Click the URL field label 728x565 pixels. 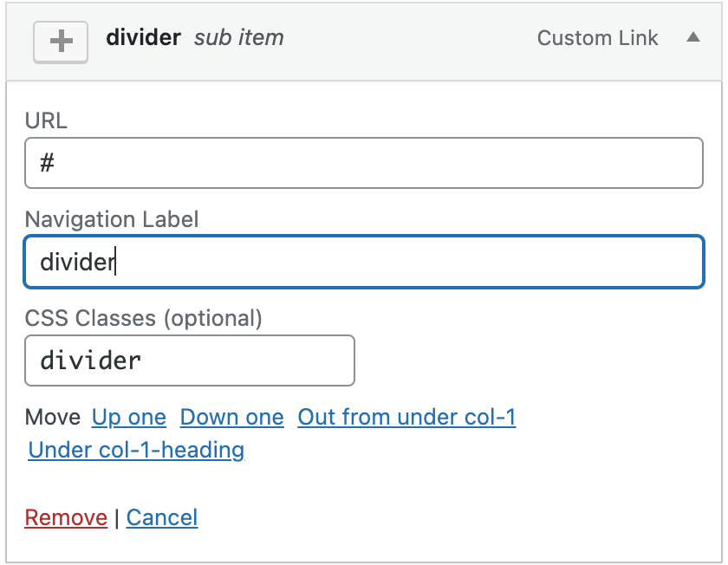tap(46, 120)
